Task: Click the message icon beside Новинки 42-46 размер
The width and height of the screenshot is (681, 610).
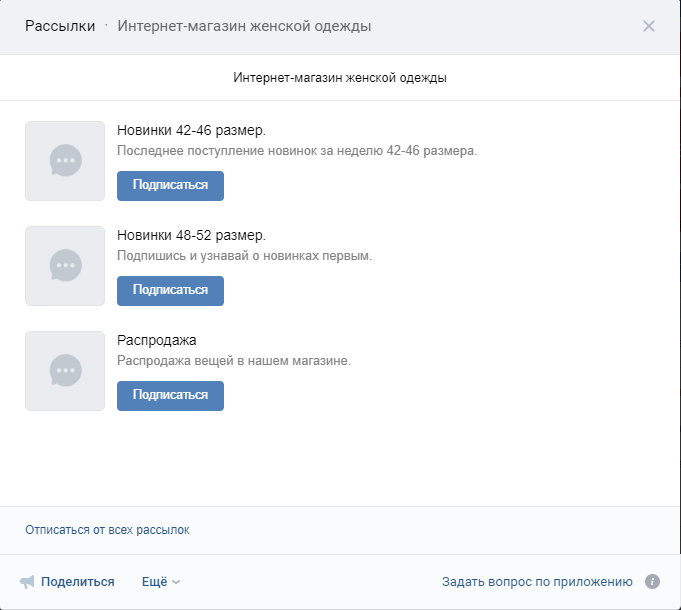Action: pyautogui.click(x=65, y=161)
